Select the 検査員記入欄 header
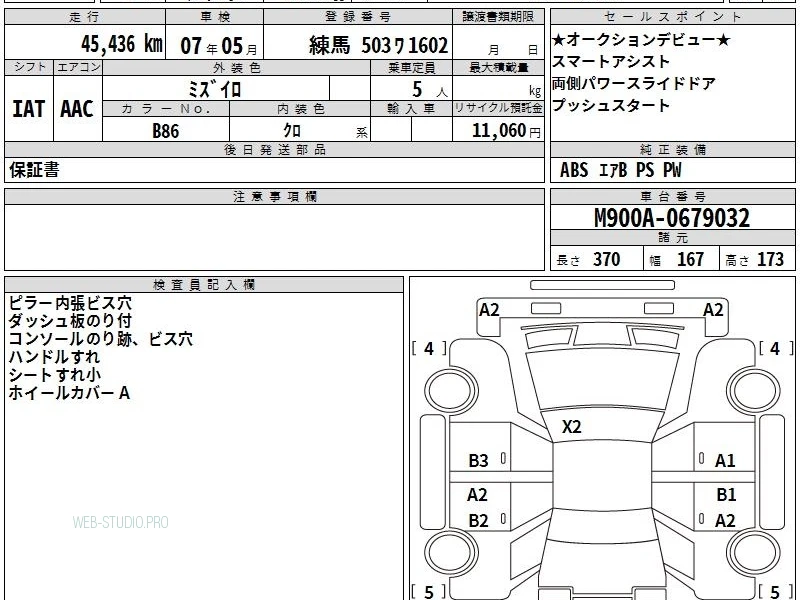This screenshot has width=800, height=600. click(204, 285)
